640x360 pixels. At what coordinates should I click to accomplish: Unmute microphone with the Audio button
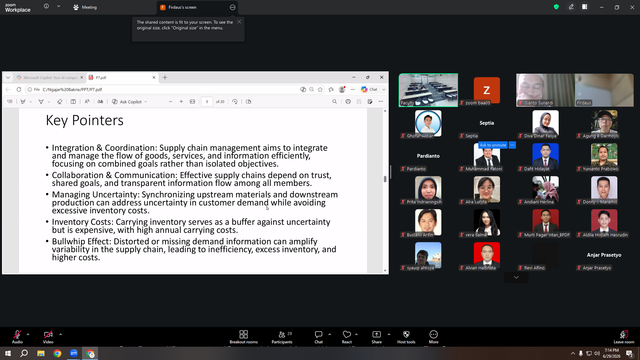pyautogui.click(x=17, y=337)
